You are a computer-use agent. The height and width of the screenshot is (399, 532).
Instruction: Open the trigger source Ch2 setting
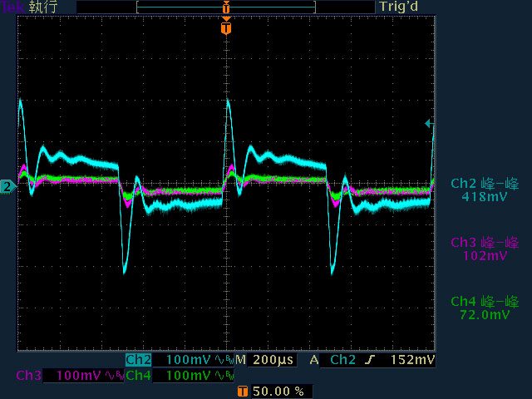click(x=344, y=360)
